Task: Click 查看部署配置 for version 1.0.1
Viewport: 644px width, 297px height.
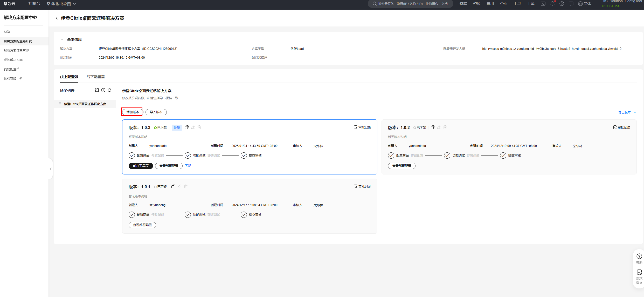Action: pos(142,225)
